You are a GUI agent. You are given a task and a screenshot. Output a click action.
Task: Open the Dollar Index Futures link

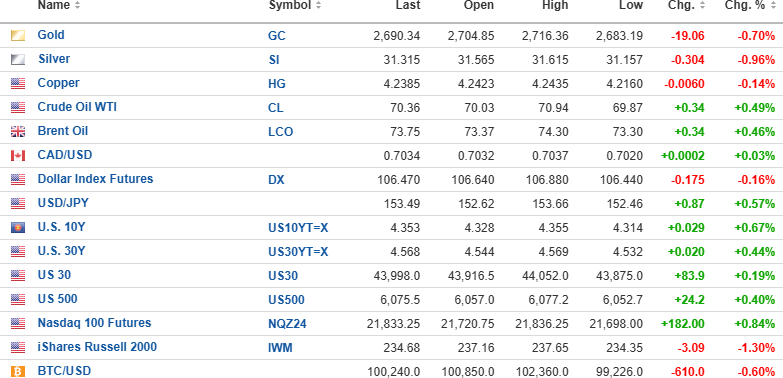click(95, 179)
